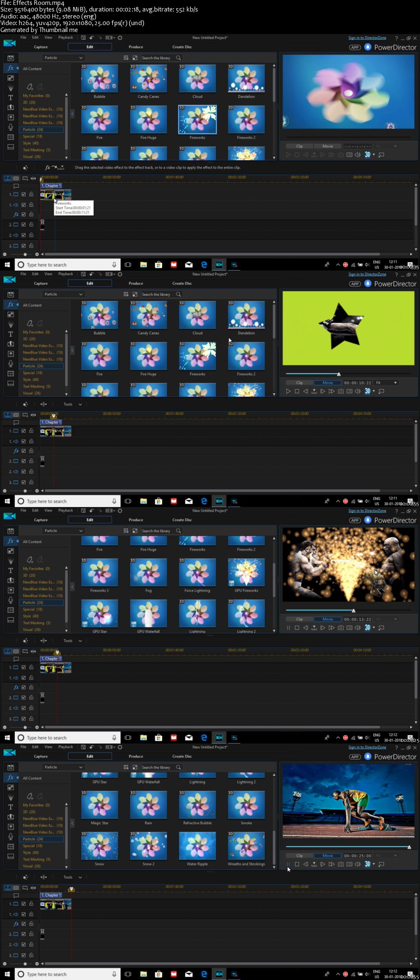The height and width of the screenshot is (980, 420).
Task: Open Tools dropdown in boxers-preview frame
Action: 73,641
